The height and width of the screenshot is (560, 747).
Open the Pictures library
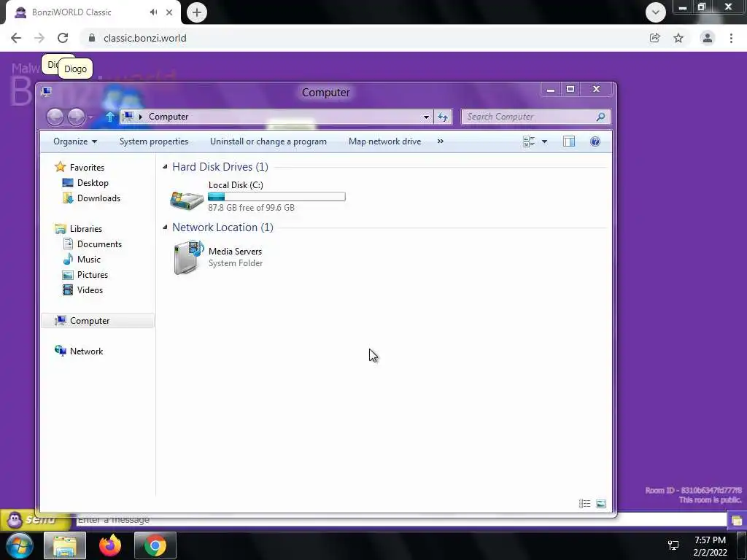[x=93, y=275]
